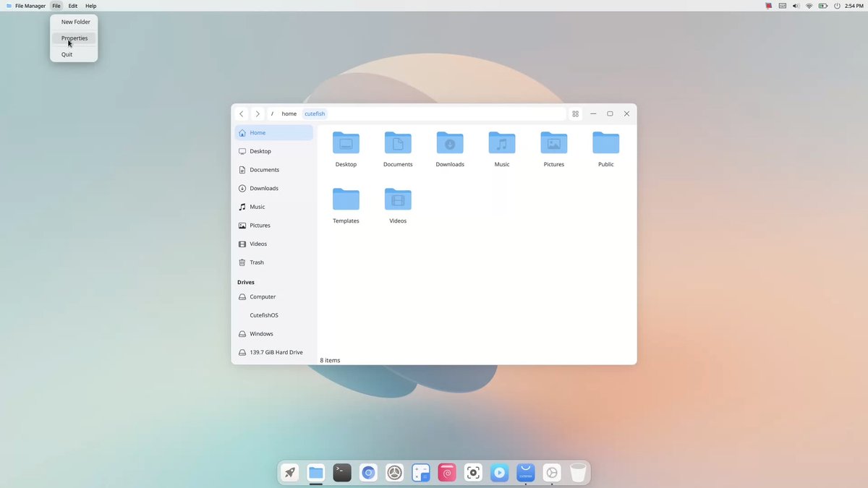Open the Public folder icon

click(606, 143)
